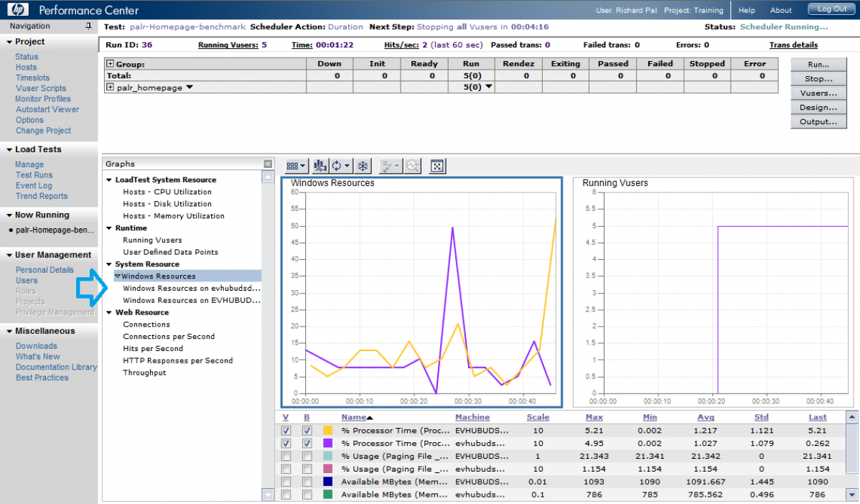Open the Help menu in header

747,10
